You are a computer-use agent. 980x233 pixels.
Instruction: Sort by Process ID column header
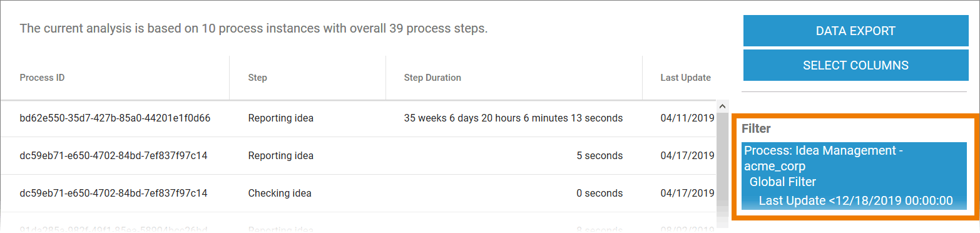point(42,78)
